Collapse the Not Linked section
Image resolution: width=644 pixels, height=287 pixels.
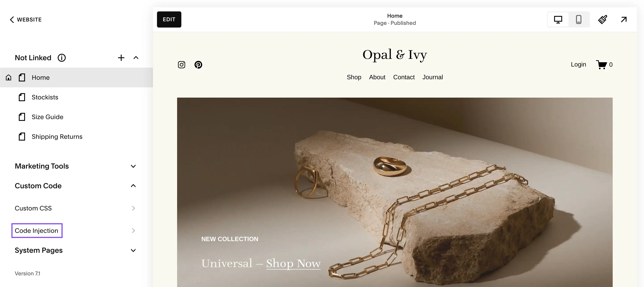136,58
